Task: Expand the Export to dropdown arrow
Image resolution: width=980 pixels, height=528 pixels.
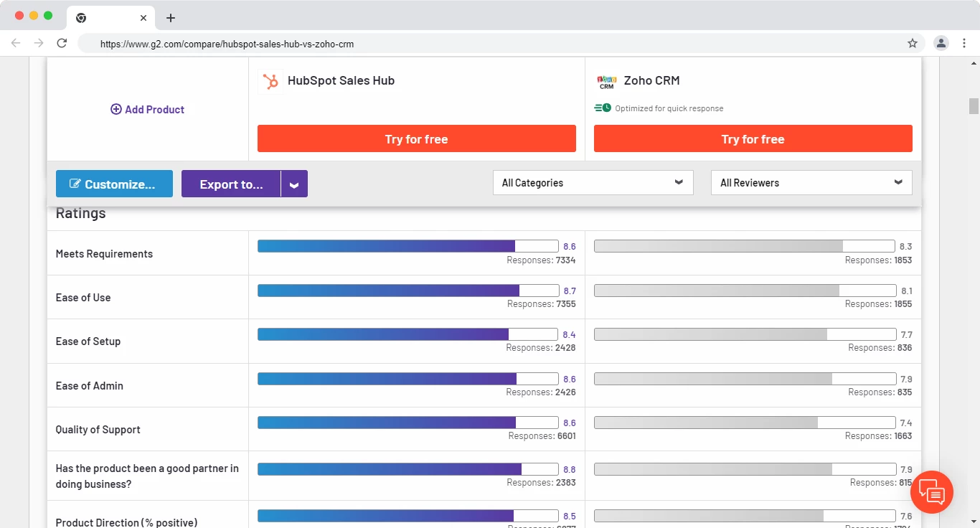Action: tap(294, 184)
